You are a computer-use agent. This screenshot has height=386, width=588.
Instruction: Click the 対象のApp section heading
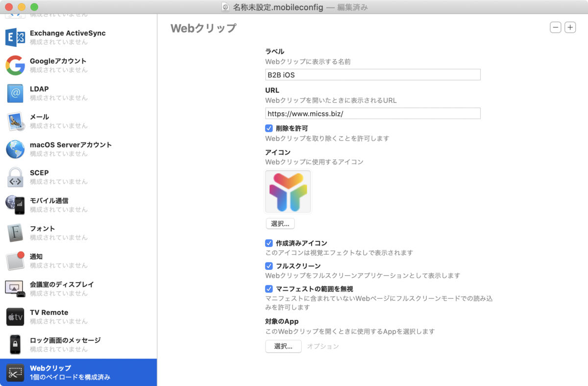(282, 321)
